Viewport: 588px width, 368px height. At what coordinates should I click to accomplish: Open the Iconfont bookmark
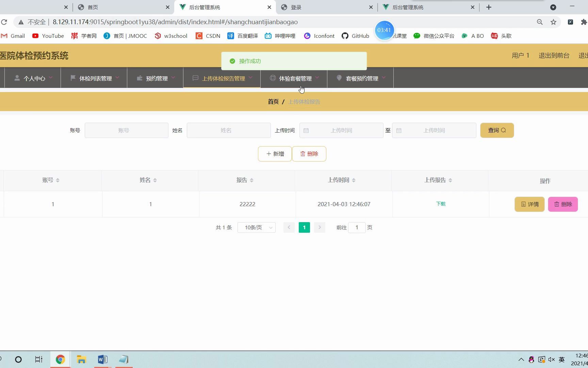tap(319, 36)
